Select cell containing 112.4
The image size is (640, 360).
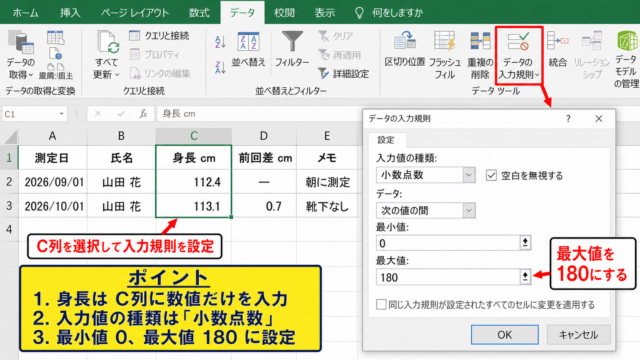click(x=193, y=182)
